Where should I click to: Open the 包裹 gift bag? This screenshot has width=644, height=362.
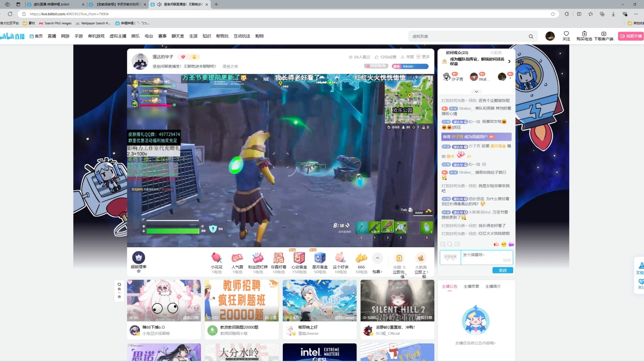point(377,272)
